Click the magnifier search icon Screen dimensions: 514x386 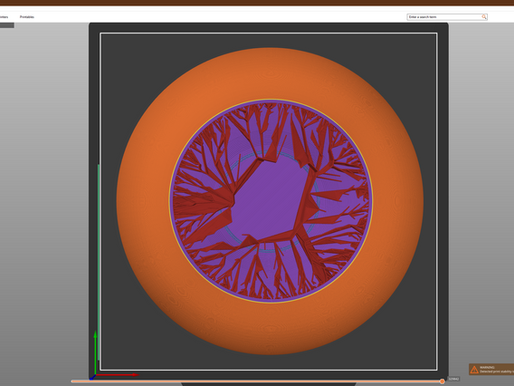484,17
